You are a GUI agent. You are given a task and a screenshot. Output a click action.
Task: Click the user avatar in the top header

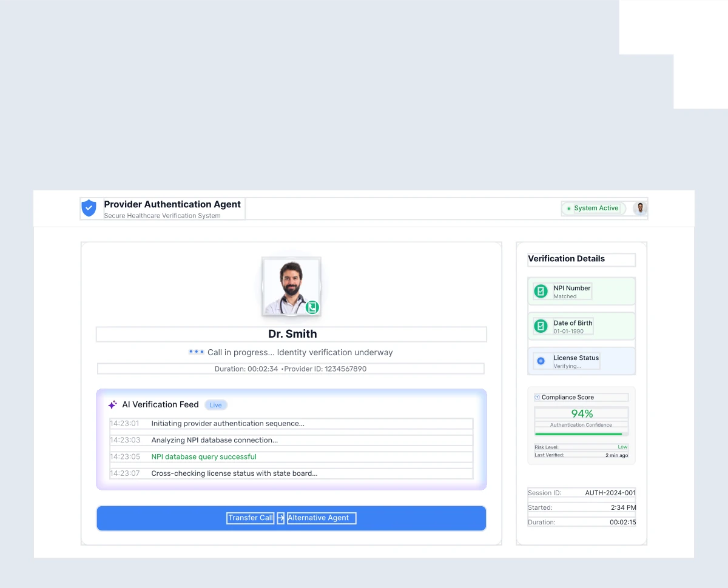(640, 208)
